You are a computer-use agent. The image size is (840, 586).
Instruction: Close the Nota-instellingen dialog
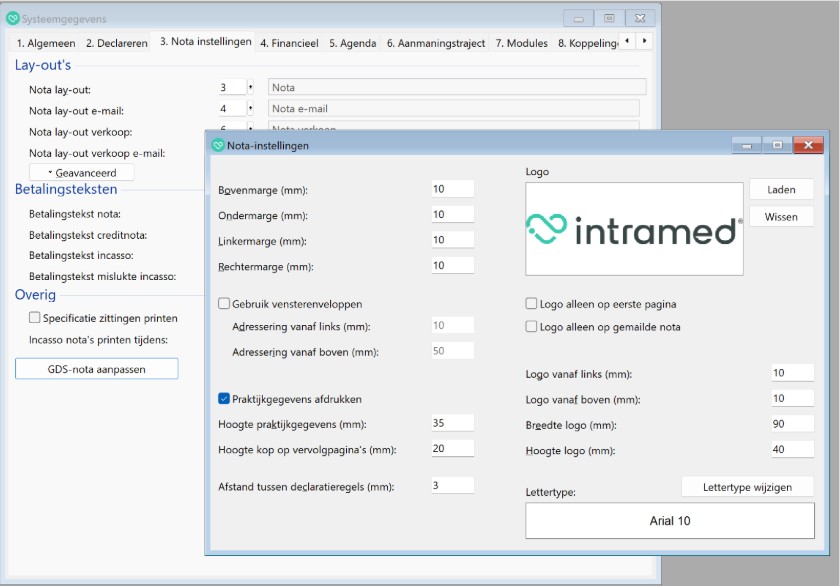[807, 145]
